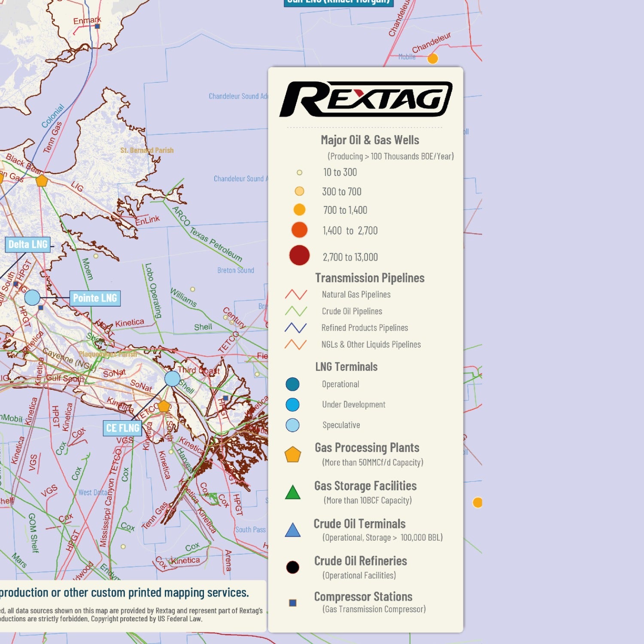Click the Plaquemines Parish label
The image size is (644, 644).
(x=108, y=354)
